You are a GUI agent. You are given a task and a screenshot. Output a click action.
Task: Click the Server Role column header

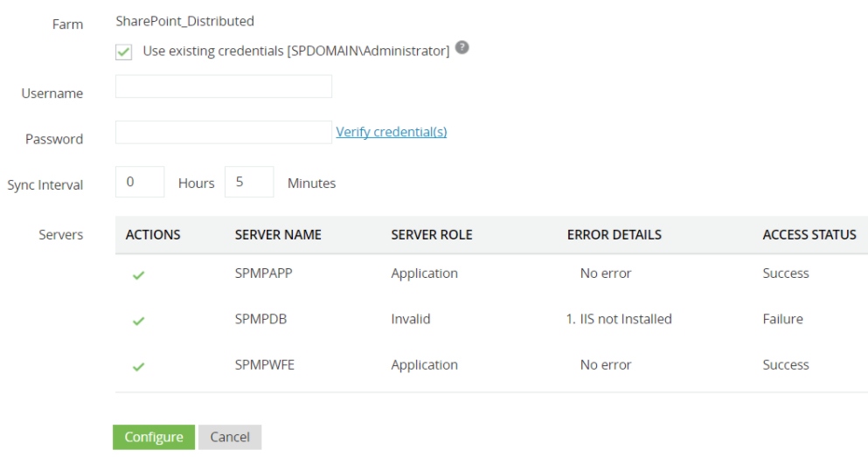[x=432, y=235]
